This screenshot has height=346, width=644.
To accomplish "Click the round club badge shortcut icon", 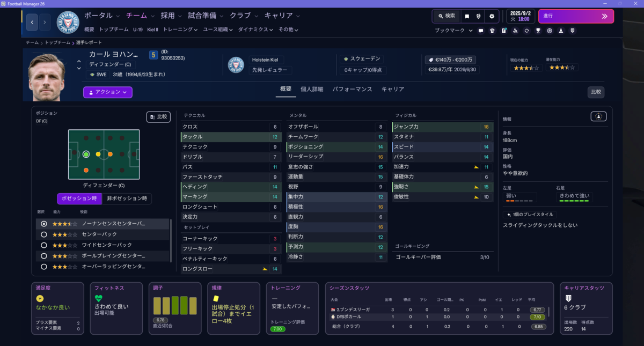I will tap(550, 31).
